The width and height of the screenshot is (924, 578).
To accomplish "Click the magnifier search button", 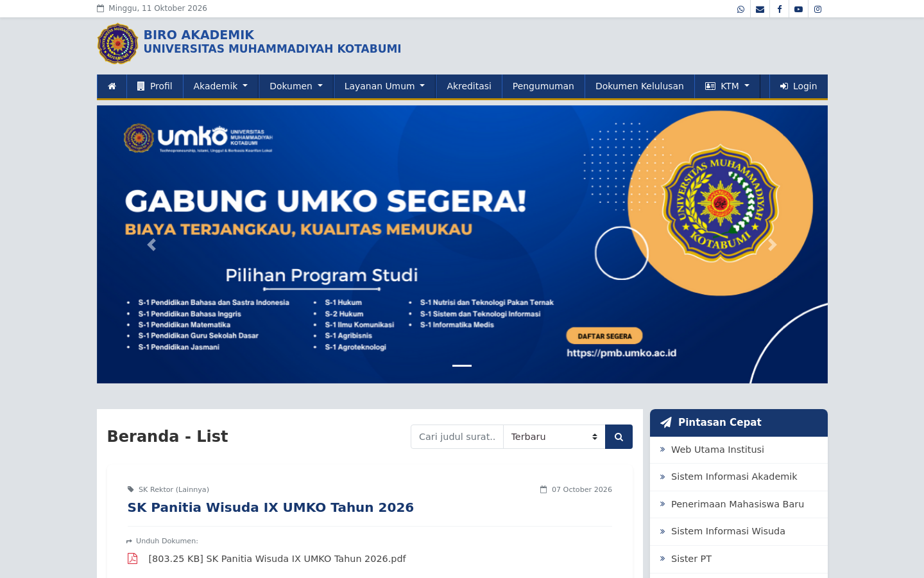I will click(x=619, y=437).
